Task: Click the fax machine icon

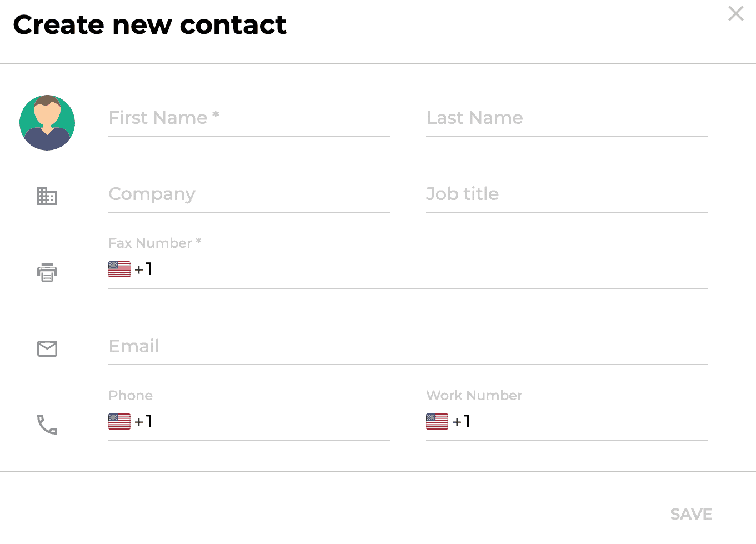Action: click(47, 272)
